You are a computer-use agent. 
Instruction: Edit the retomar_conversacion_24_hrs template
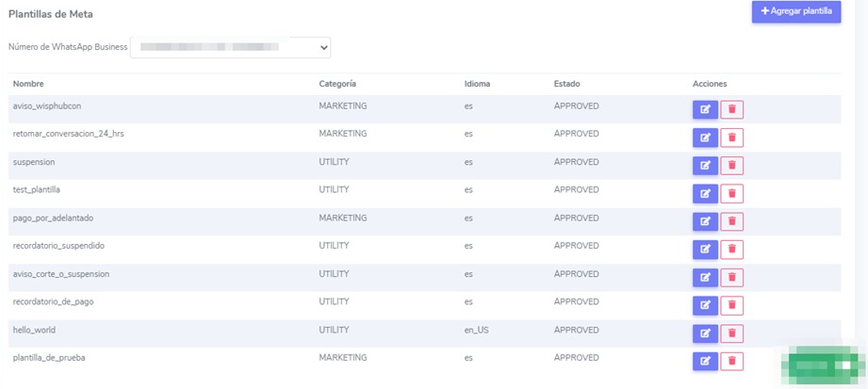click(x=705, y=138)
